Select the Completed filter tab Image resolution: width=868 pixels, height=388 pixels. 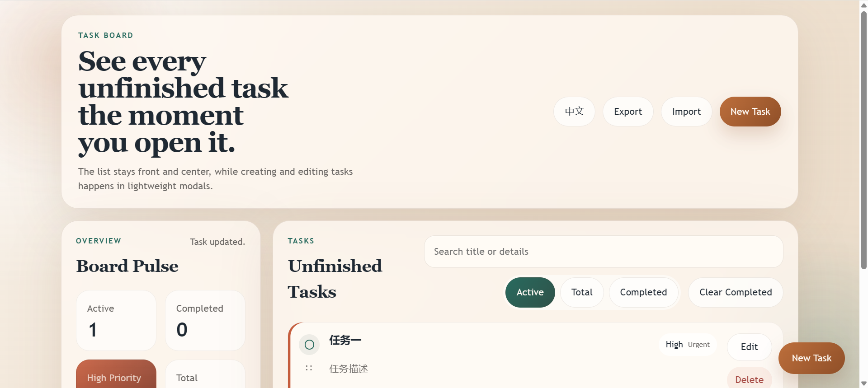pyautogui.click(x=643, y=292)
